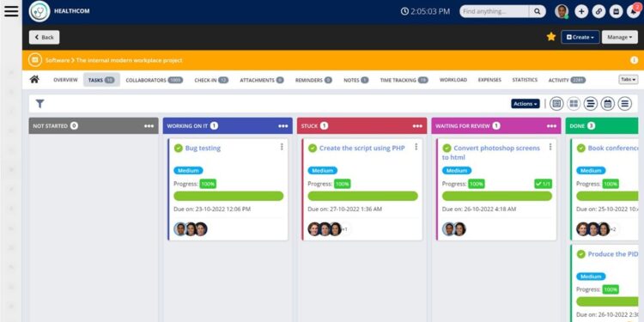644x322 pixels.
Task: Click Medium priority tag on Bug testing
Action: point(188,171)
